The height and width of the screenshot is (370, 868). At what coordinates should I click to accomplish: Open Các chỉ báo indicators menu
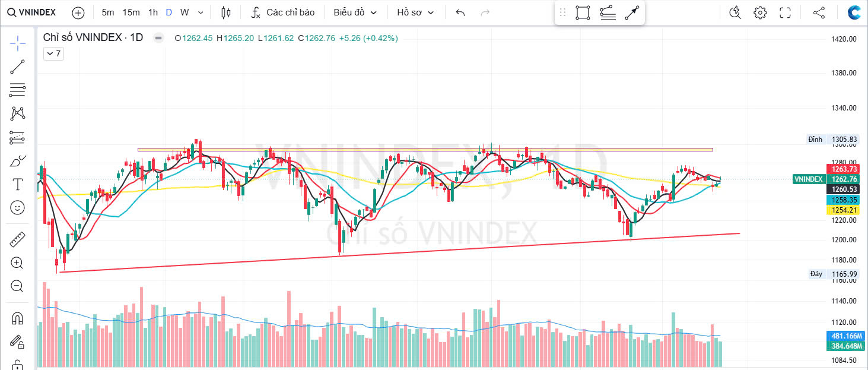point(282,12)
